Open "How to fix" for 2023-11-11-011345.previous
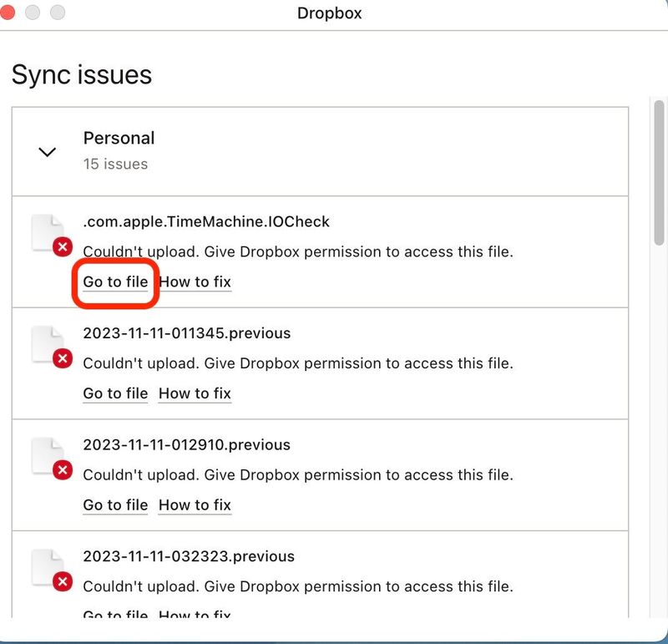The height and width of the screenshot is (644, 668). [x=195, y=393]
